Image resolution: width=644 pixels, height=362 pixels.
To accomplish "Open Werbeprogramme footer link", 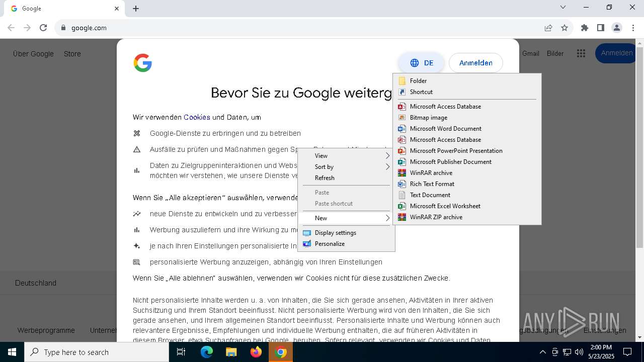I will 46,330.
